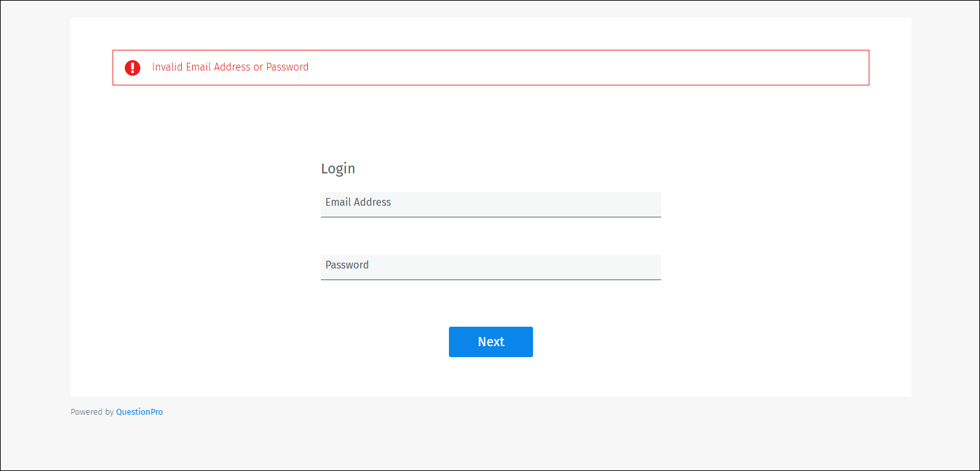Click the Email Address placeholder label

click(x=358, y=202)
